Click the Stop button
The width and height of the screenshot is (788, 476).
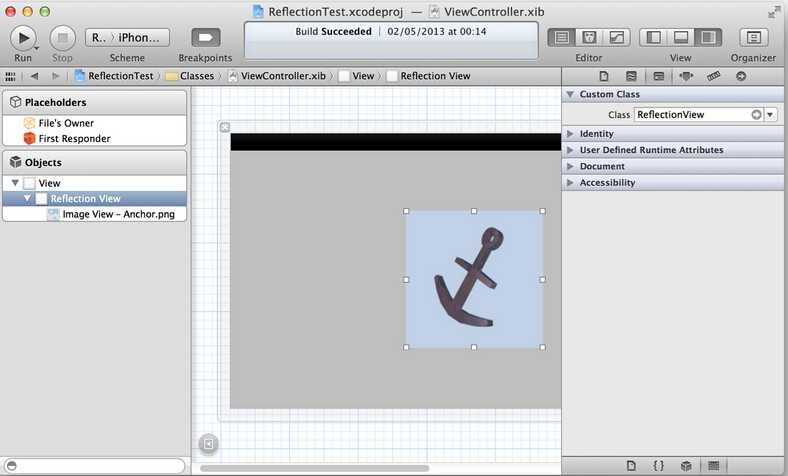point(62,38)
